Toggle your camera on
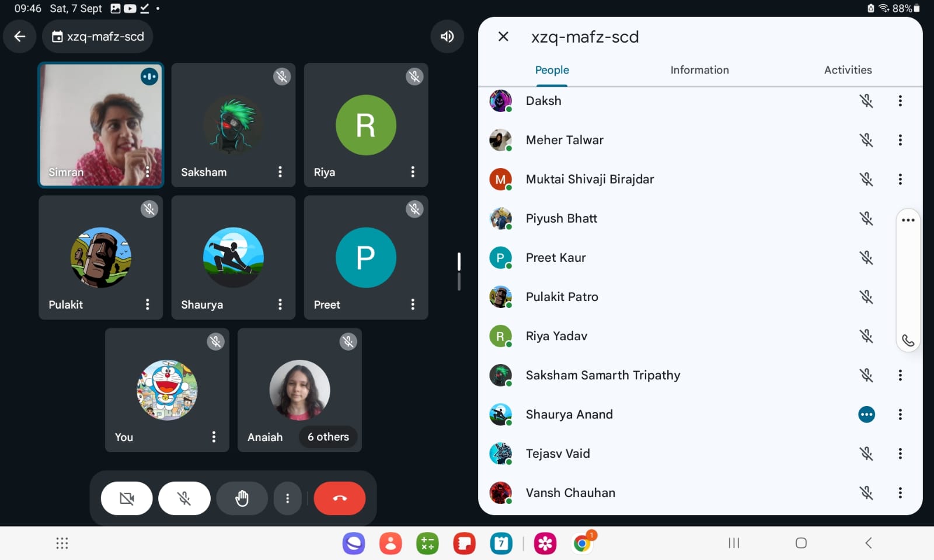 pos(127,498)
